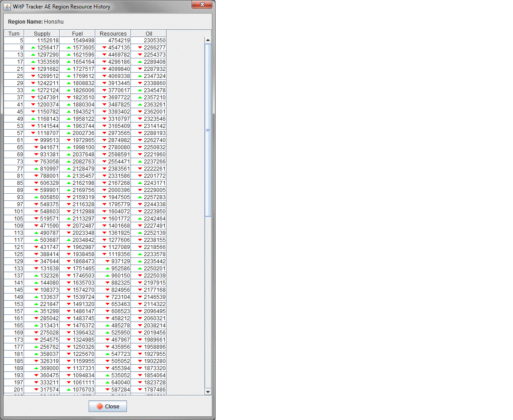Click Resources cell 1127089
The width and height of the screenshot is (513, 420).
113,247
